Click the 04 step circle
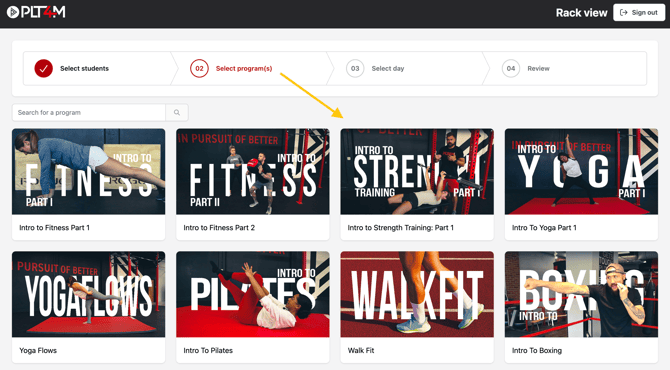 511,68
